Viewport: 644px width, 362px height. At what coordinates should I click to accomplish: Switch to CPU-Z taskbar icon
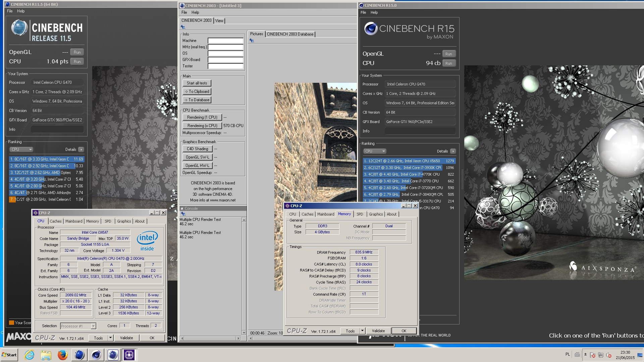(129, 355)
